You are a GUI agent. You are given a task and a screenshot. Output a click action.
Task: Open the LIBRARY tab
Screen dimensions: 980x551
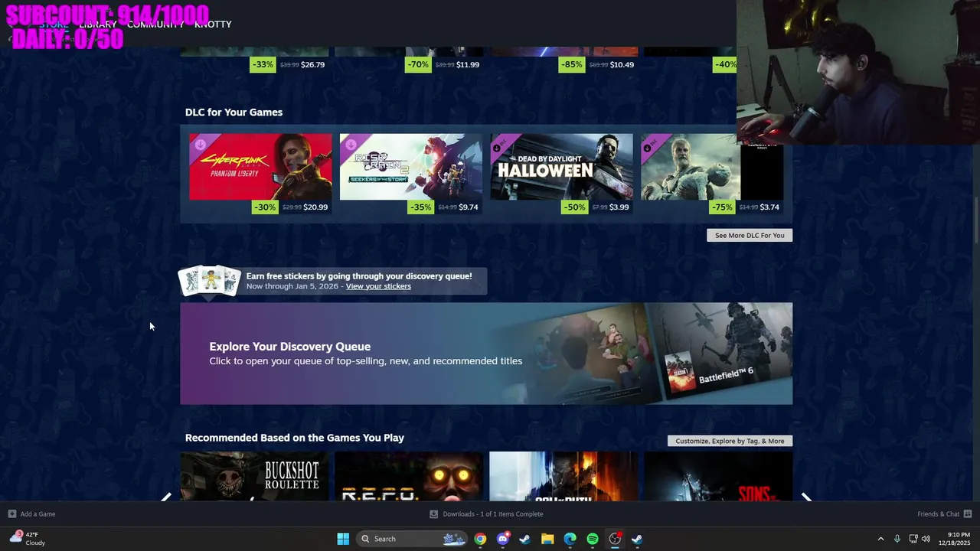[x=98, y=24]
